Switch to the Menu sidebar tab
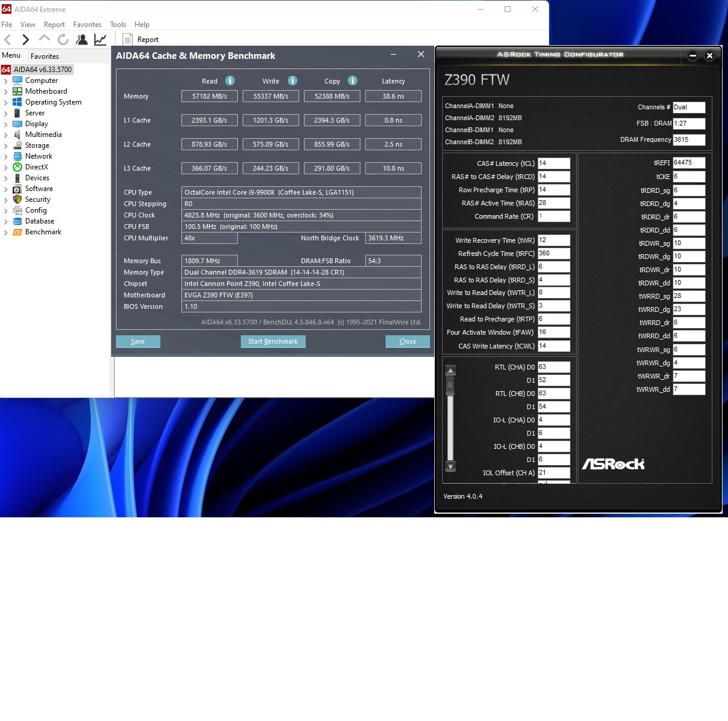This screenshot has width=728, height=721. (11, 55)
